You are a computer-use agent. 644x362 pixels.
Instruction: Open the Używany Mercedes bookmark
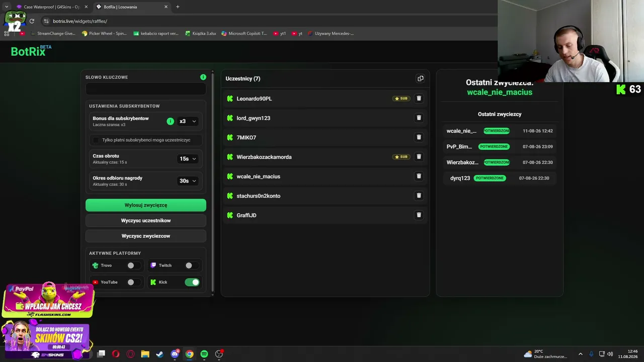331,34
